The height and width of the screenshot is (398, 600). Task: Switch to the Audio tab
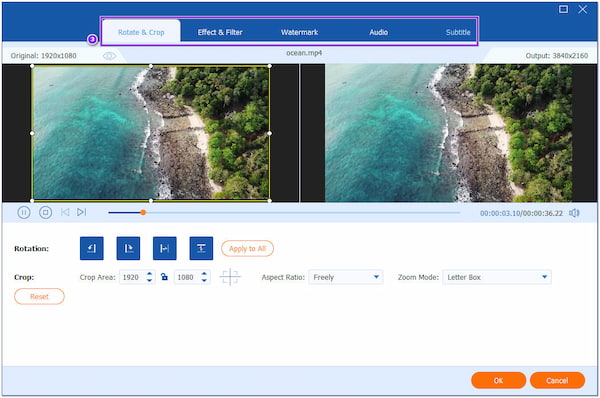378,32
